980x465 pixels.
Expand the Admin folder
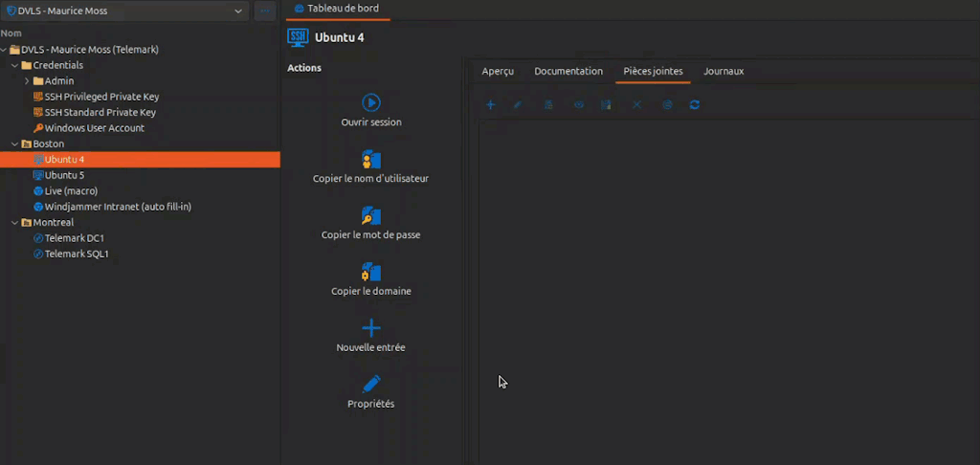27,80
